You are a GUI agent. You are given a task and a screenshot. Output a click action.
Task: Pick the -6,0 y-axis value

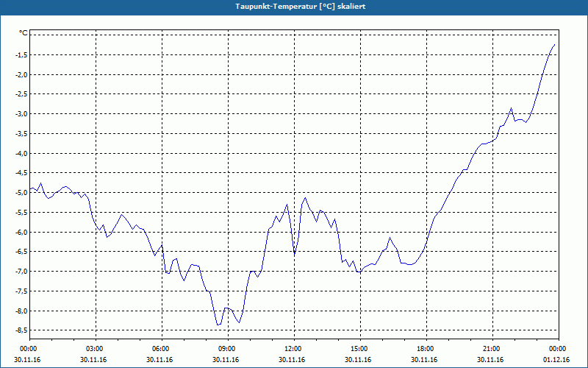[x=21, y=232]
